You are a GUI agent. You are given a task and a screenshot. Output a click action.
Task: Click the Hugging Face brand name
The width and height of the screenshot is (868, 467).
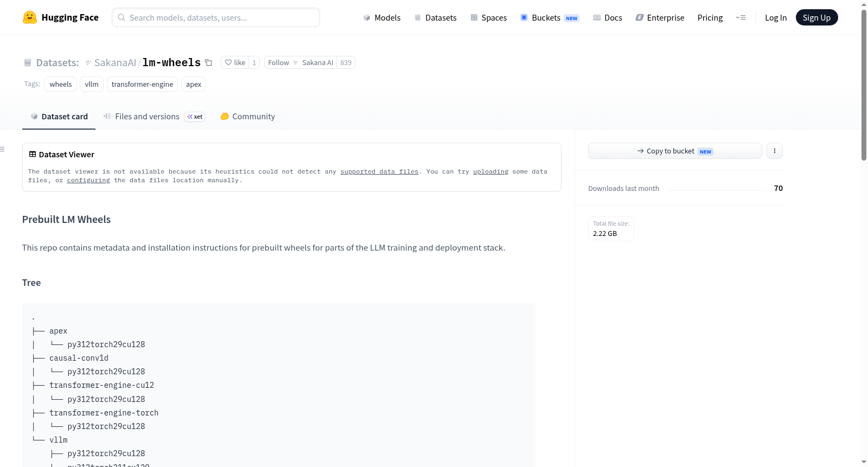70,17
